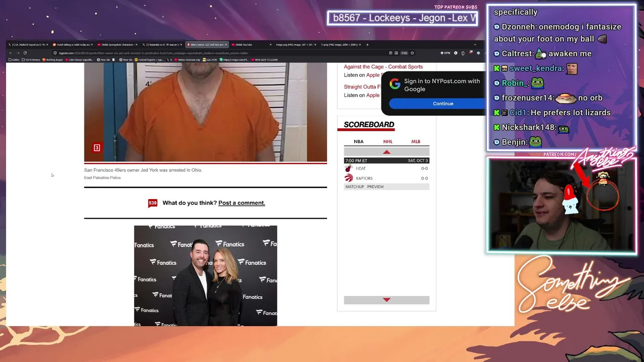644x362 pixels.
Task: Open the PREVIEW link for Heat vs Raptors
Action: click(375, 187)
